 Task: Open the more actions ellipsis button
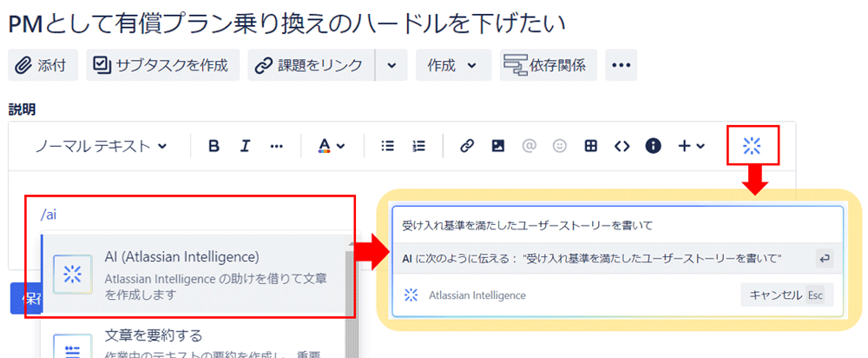coord(621,65)
